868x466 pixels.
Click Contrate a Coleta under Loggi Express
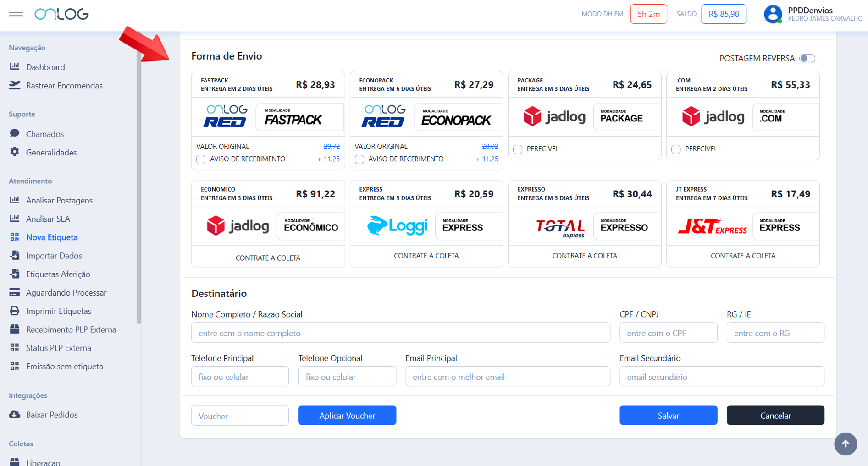coord(426,256)
